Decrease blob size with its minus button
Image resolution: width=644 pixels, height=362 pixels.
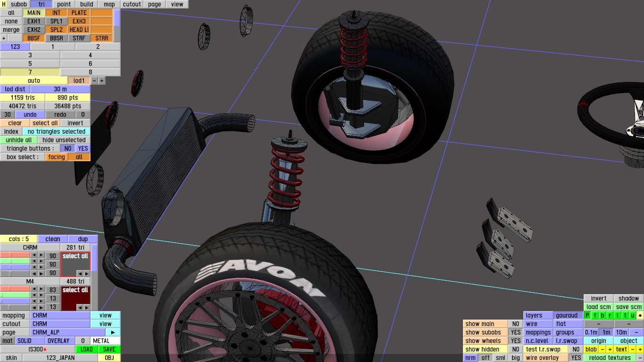(603, 349)
